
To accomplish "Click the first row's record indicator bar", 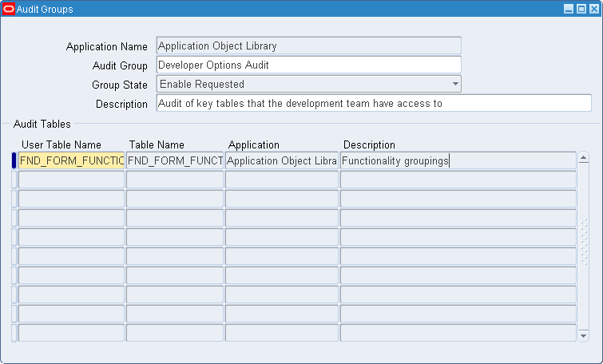I will tap(14, 160).
